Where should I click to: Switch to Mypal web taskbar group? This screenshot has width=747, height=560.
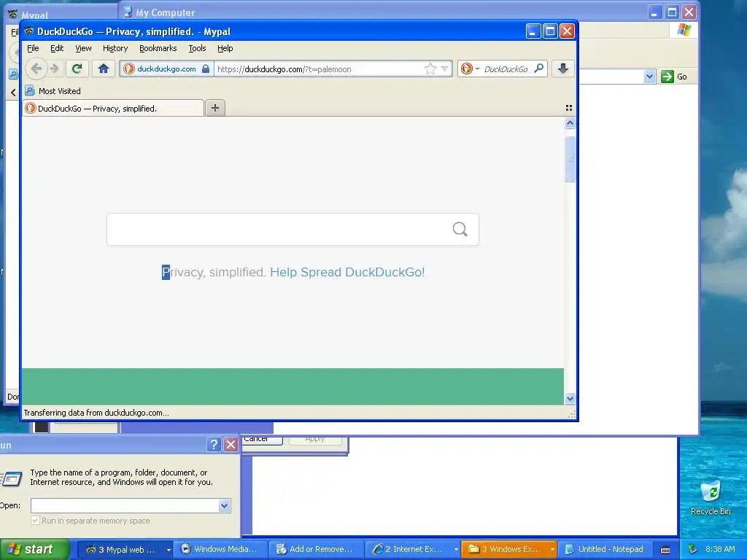click(x=125, y=550)
